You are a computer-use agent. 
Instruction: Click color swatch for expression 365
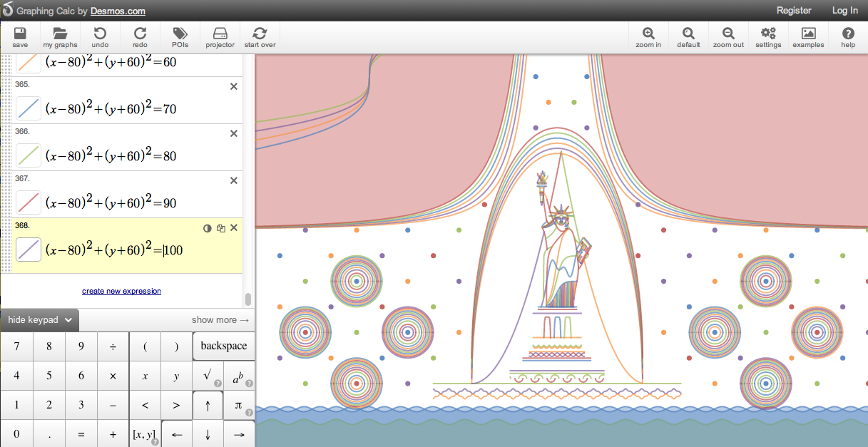click(x=29, y=108)
